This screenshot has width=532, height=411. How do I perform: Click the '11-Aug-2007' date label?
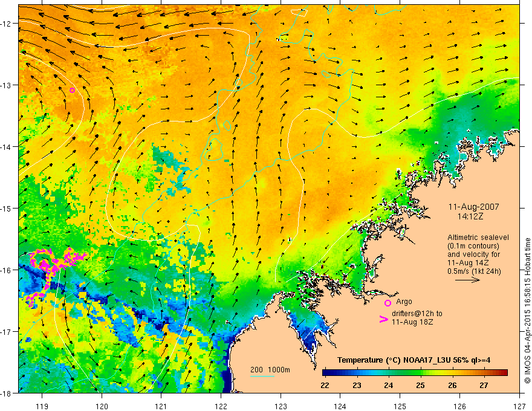point(473,207)
